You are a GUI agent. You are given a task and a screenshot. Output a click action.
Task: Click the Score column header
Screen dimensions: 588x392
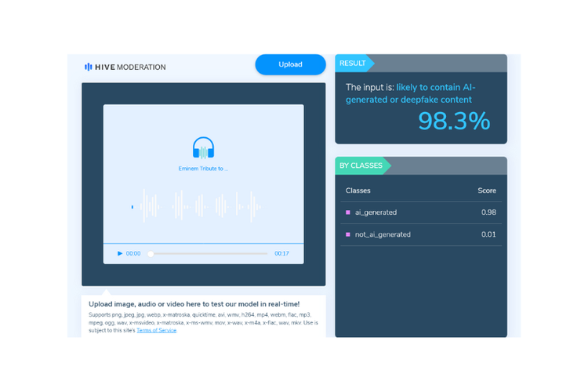coord(487,191)
